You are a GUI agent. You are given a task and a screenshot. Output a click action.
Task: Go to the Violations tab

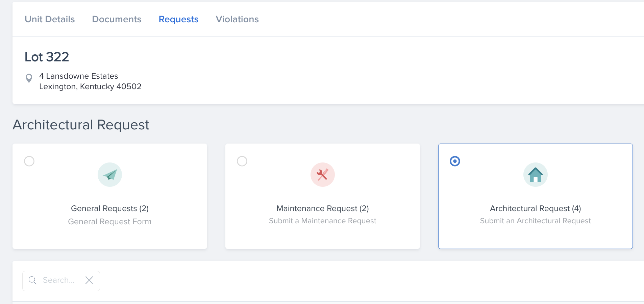[237, 19]
